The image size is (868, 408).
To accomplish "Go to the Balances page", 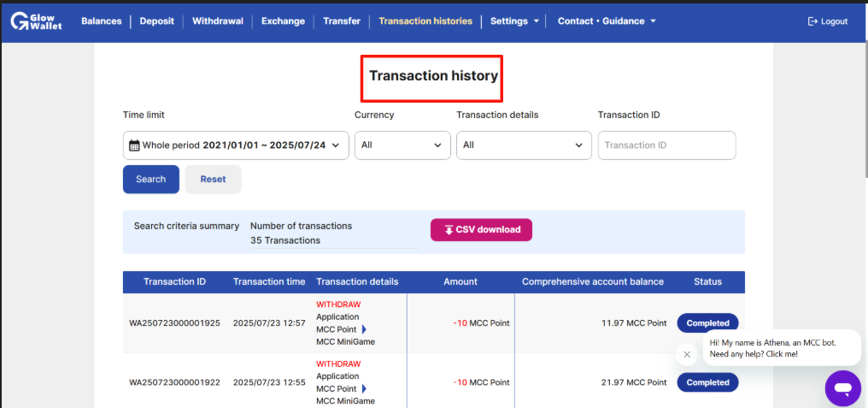I will (102, 21).
